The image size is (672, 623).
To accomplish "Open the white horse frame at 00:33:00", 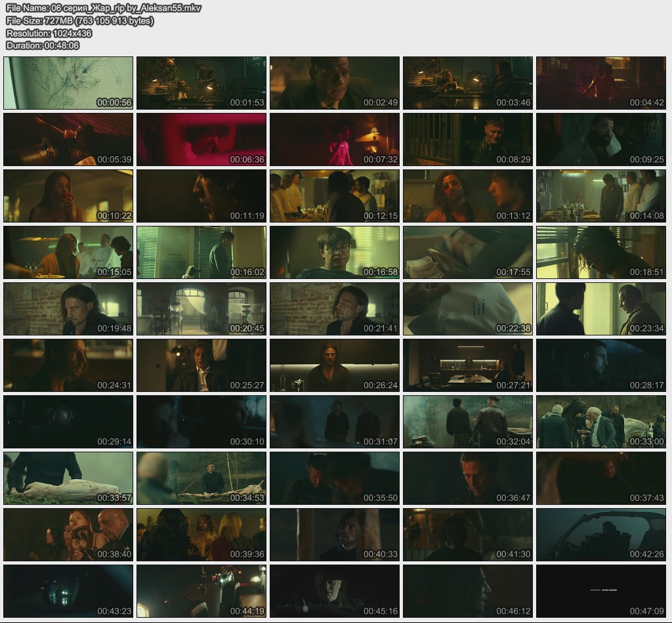I will coord(601,421).
